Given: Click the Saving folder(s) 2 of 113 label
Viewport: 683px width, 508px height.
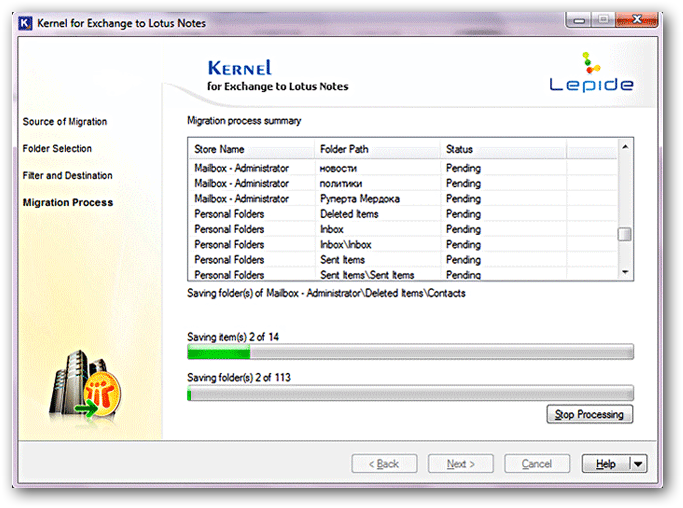Looking at the screenshot, I should 239,377.
